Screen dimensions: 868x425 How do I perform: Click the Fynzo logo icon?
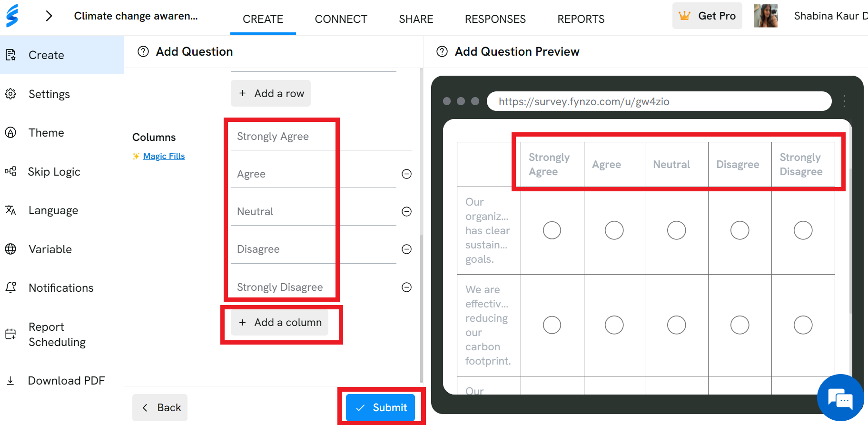tap(12, 16)
